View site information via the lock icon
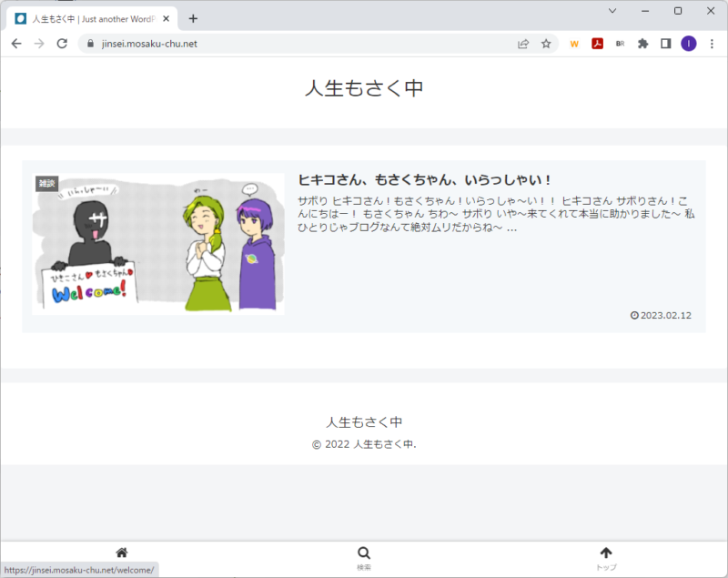 click(x=89, y=43)
